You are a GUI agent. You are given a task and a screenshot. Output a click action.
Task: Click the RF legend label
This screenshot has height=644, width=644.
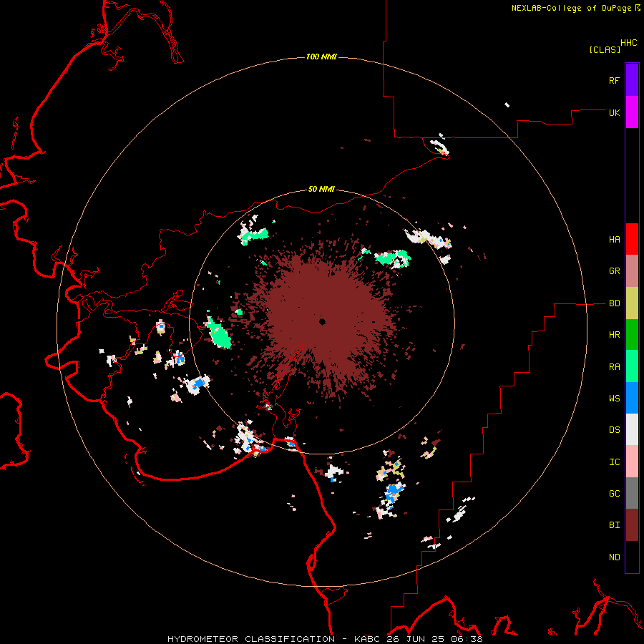(614, 80)
